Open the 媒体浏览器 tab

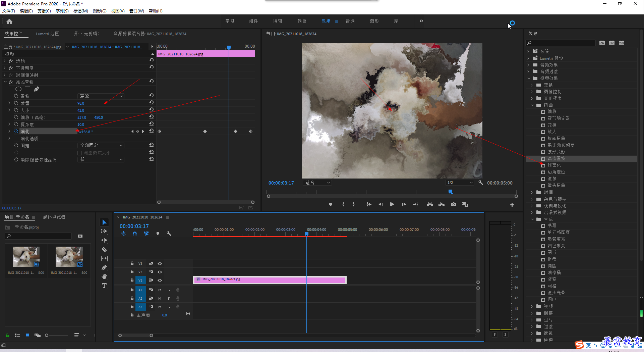pyautogui.click(x=54, y=217)
